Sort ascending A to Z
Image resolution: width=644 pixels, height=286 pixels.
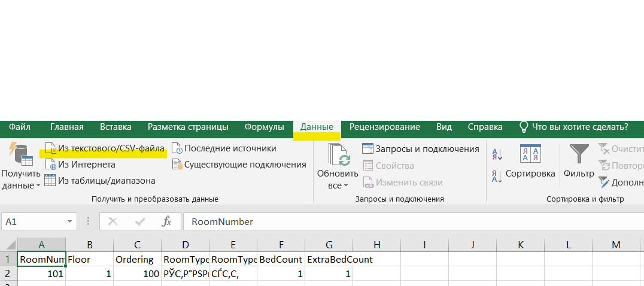497,155
